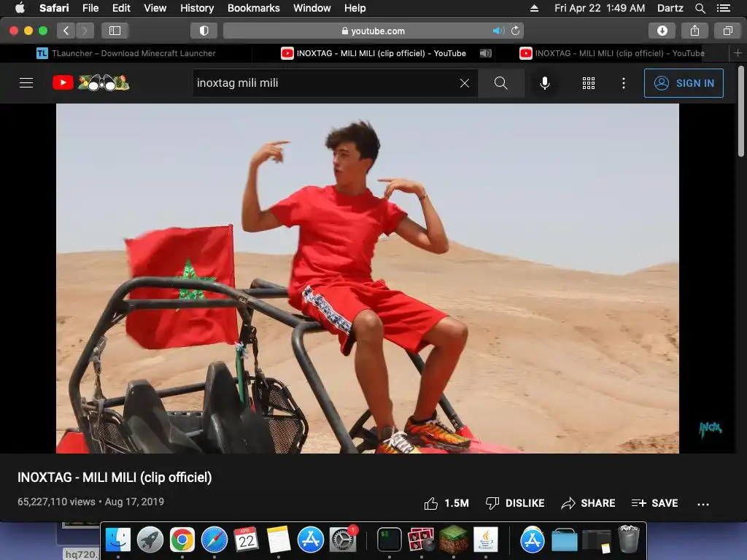Viewport: 747px width, 560px height.
Task: Open Safari compass icon in the Dock
Action: (x=214, y=540)
